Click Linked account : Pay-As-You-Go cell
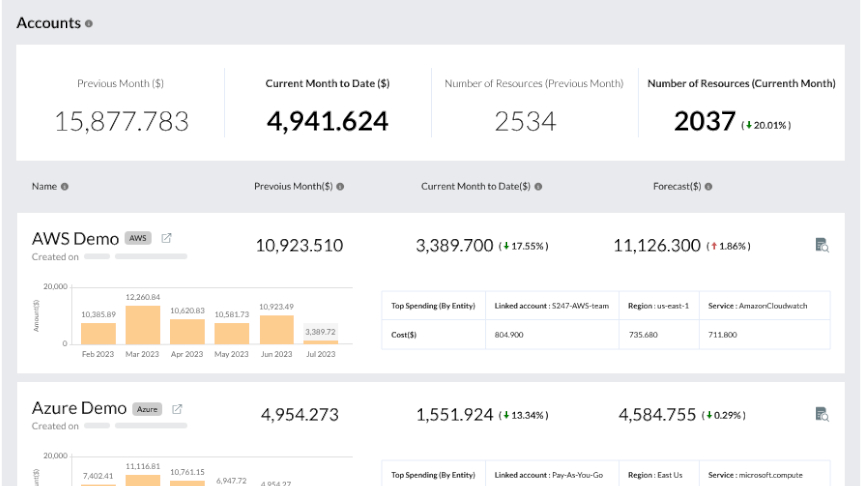 (x=552, y=474)
